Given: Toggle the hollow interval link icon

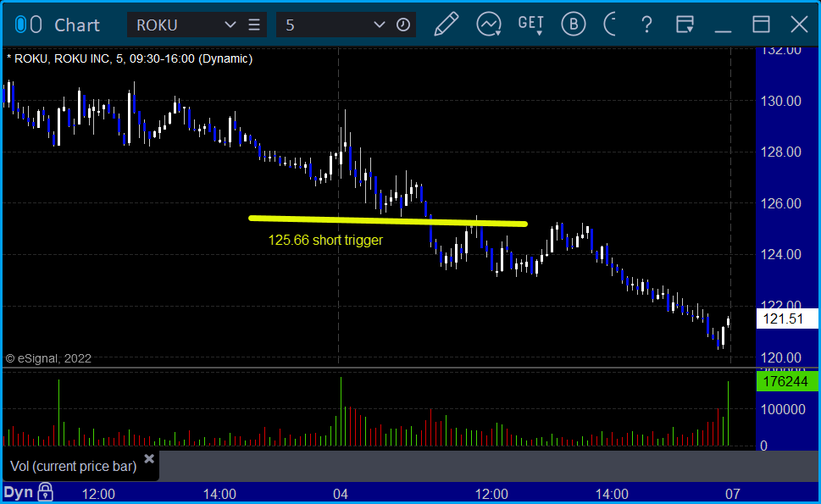Looking at the screenshot, I should coord(36,25).
